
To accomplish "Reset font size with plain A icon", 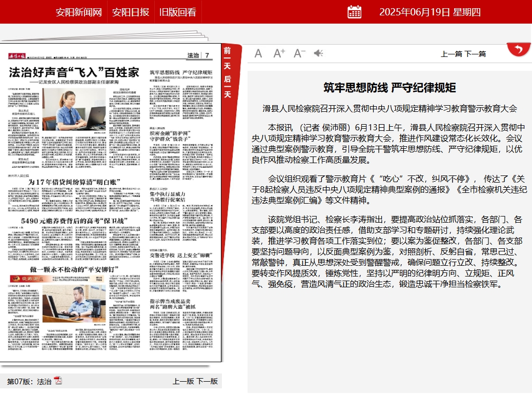I will tap(258, 53).
